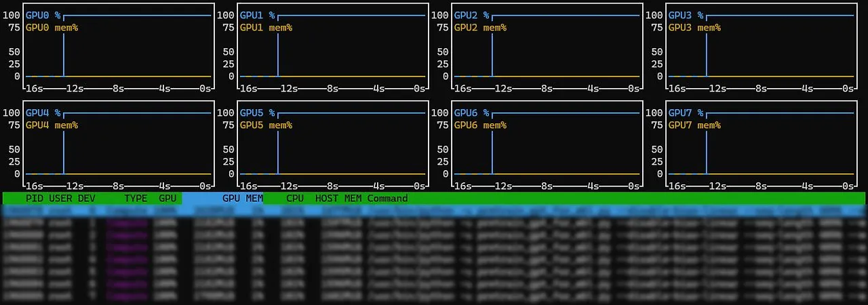Click the 'GPU4 mem%' legend label
868x305 pixels.
(x=52, y=125)
